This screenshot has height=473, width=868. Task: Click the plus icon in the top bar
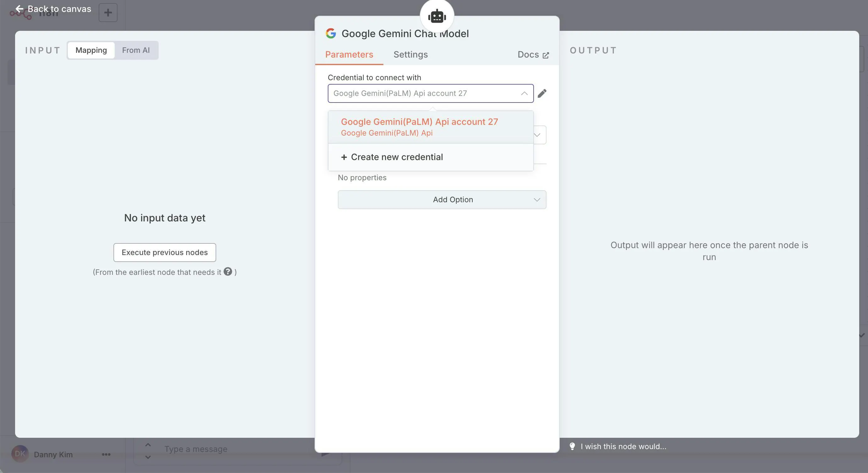point(108,13)
